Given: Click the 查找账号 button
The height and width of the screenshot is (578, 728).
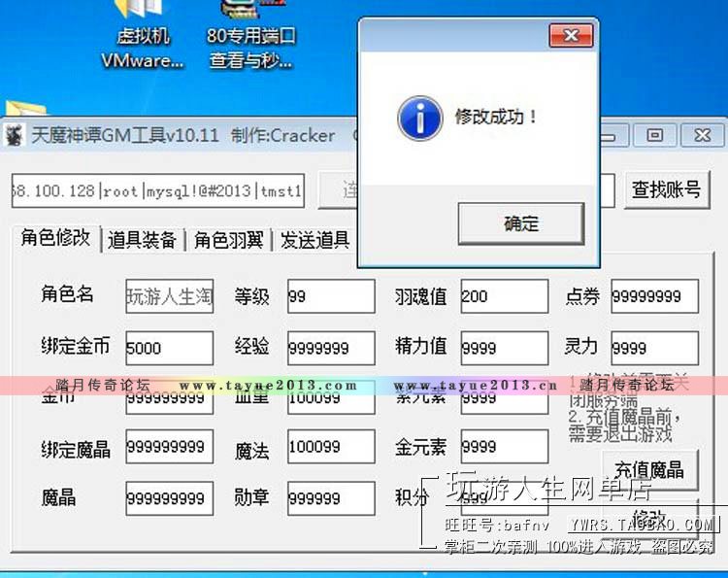Looking at the screenshot, I should pos(666,189).
